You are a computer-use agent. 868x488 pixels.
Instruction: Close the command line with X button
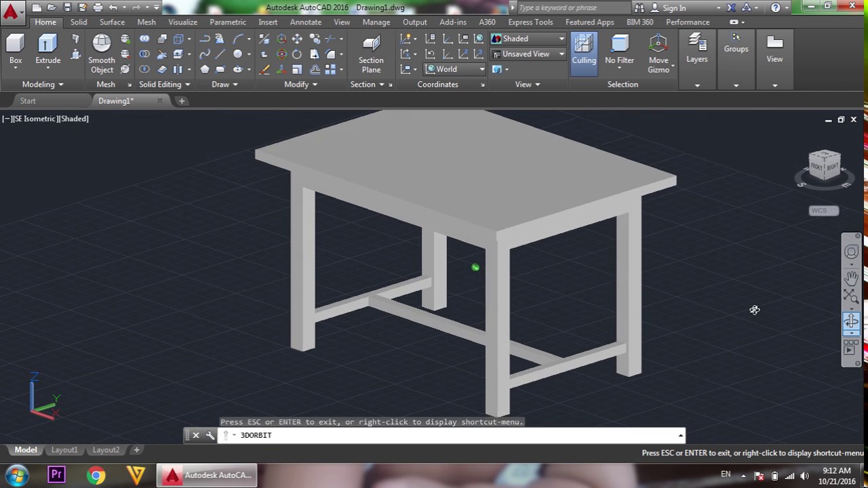point(196,435)
